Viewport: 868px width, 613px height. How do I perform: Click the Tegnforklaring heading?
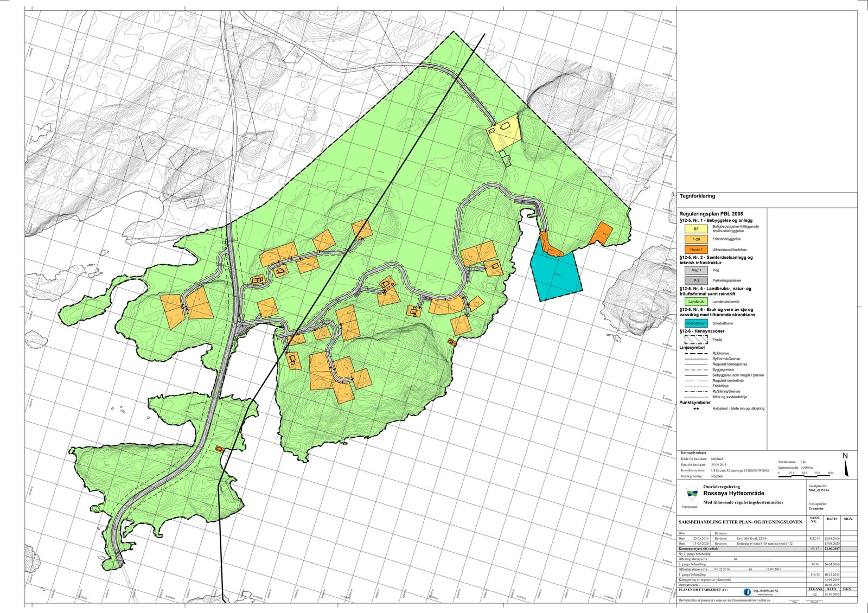click(x=697, y=196)
